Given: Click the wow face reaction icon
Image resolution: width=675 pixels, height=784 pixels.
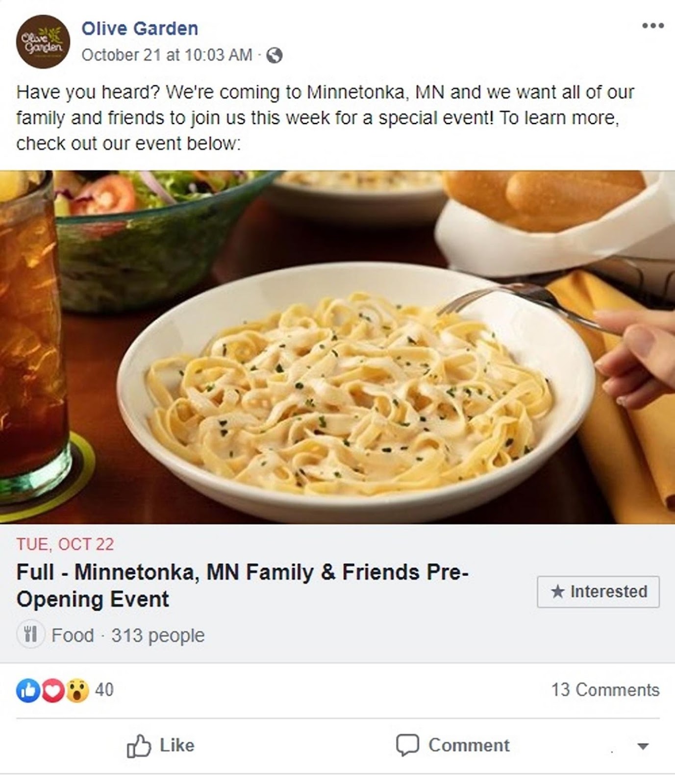Looking at the screenshot, I should click(x=77, y=690).
